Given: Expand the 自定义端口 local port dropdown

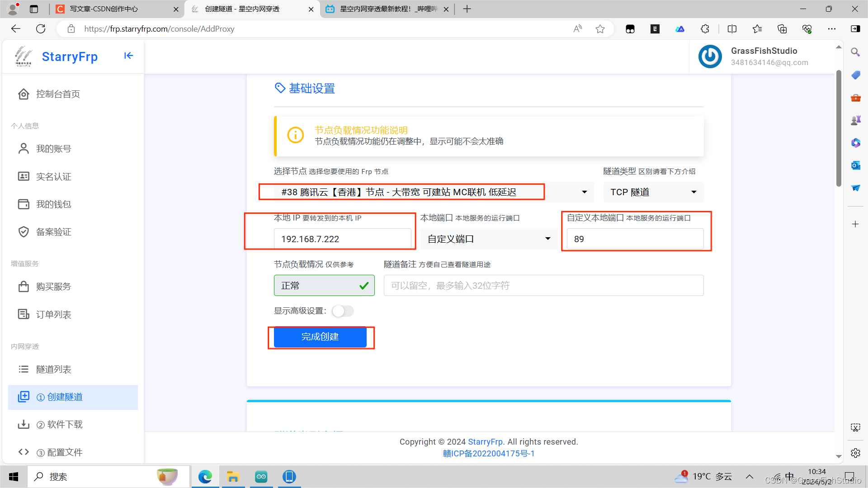Looking at the screenshot, I should pos(488,239).
